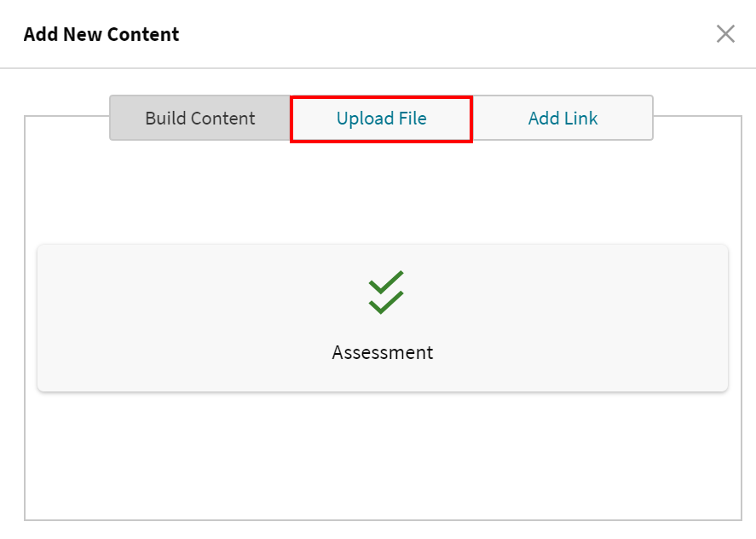Return to Build Content view
The image size is (756, 539).
coord(199,119)
